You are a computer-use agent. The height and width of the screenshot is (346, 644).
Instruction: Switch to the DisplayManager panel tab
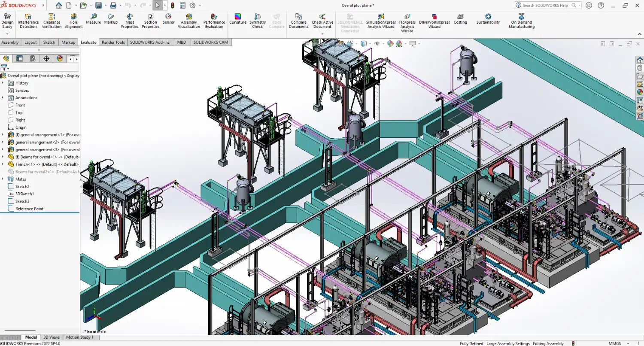(60, 58)
